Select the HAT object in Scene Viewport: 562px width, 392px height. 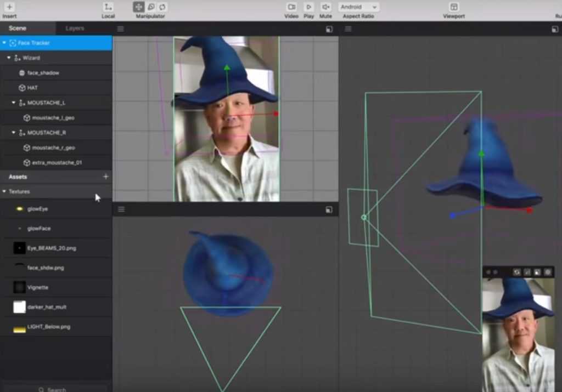tap(32, 88)
